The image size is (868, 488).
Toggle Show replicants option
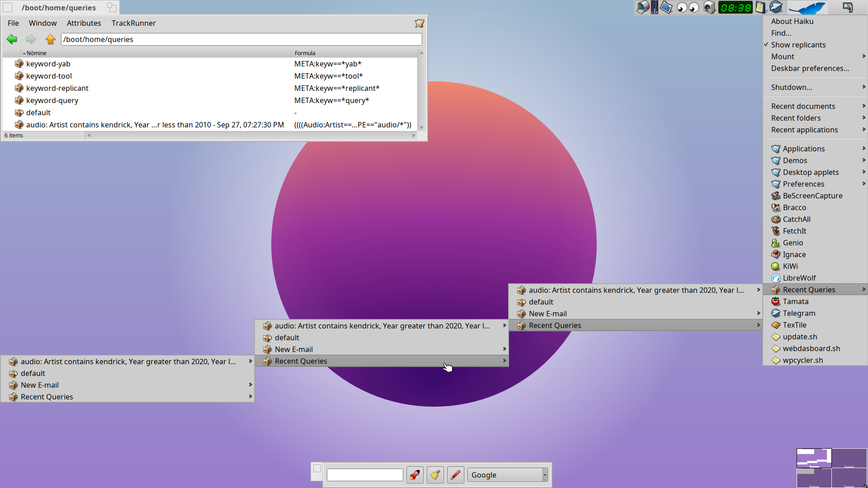[x=798, y=45]
